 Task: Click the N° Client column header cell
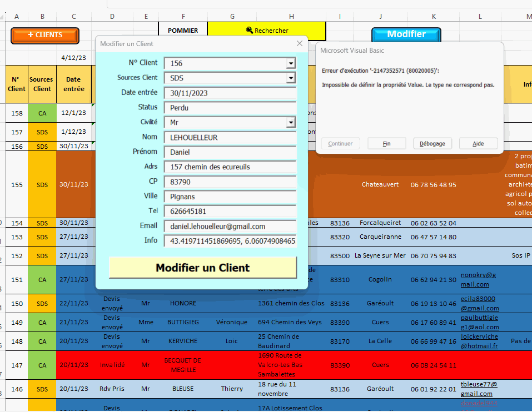(17, 84)
